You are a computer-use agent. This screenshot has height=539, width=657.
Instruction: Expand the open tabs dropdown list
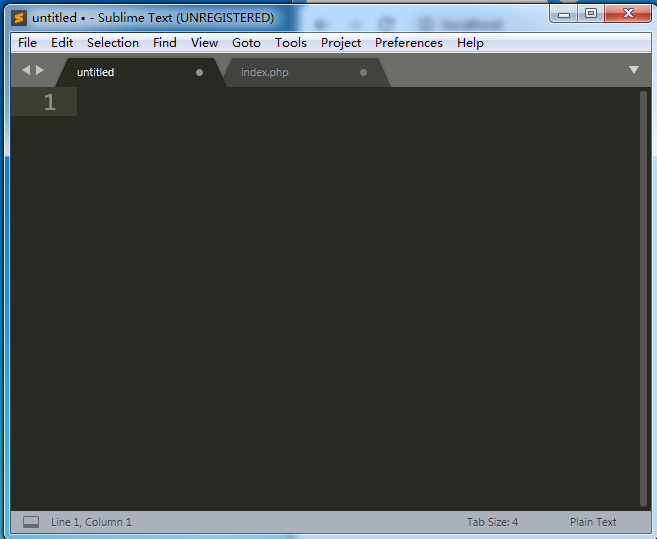[634, 70]
